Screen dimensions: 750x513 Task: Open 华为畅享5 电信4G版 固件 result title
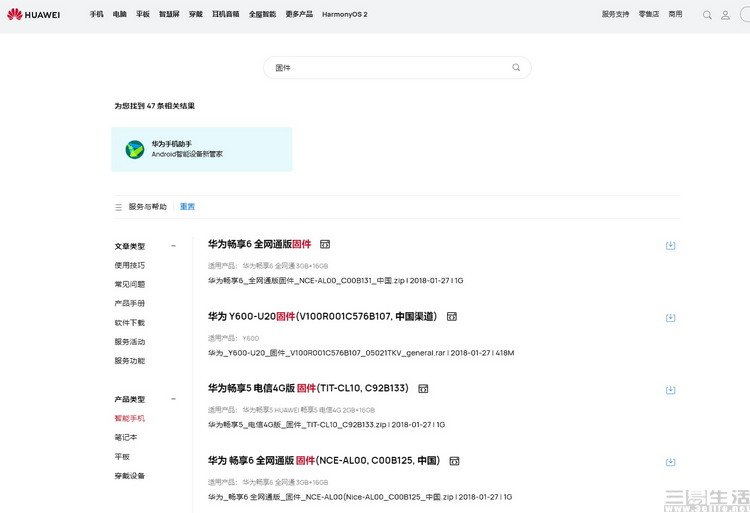pyautogui.click(x=308, y=388)
